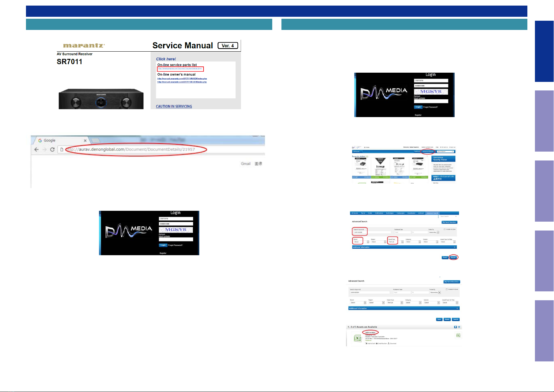Image resolution: width=554 pixels, height=392 pixels.
Task: Select the All Assets tab on home page
Action: tap(356, 152)
